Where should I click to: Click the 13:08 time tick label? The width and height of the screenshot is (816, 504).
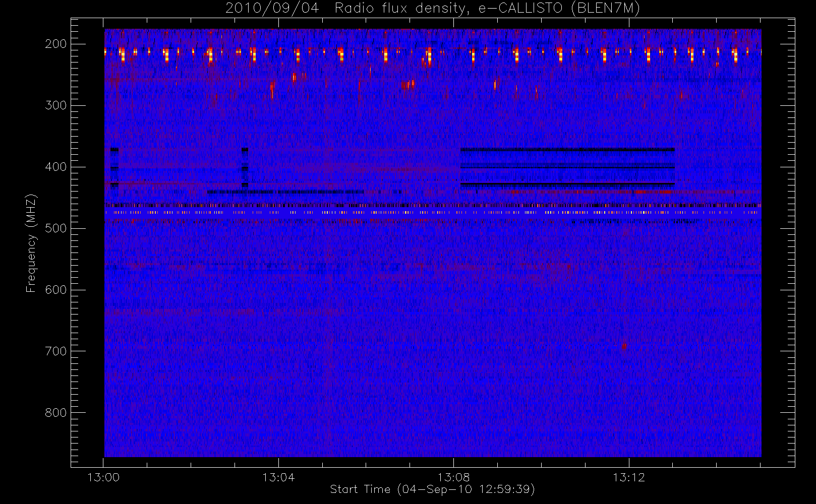tap(453, 477)
